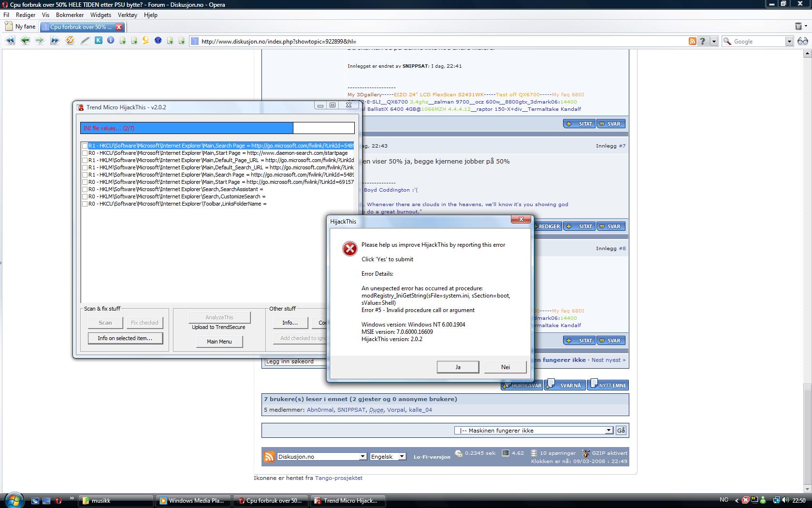This screenshot has width=812, height=508.
Task: Go forward with green right arrow
Action: 40,41
